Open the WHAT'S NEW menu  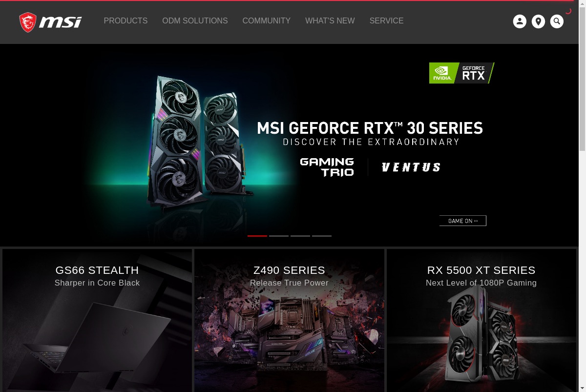pyautogui.click(x=330, y=21)
